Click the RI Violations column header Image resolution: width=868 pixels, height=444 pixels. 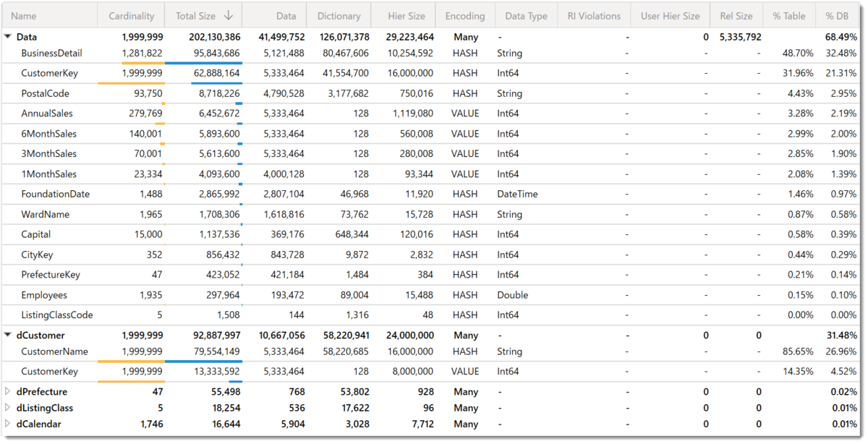coord(594,16)
